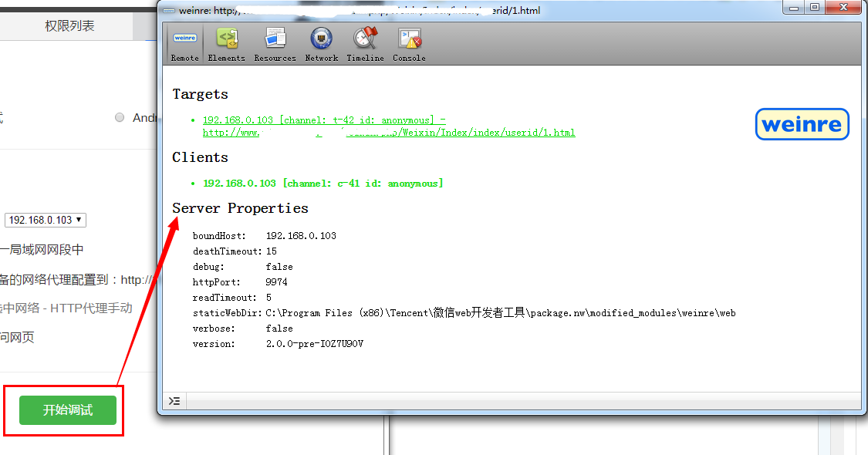
Task: Maximize the weinre window
Action: 814,8
